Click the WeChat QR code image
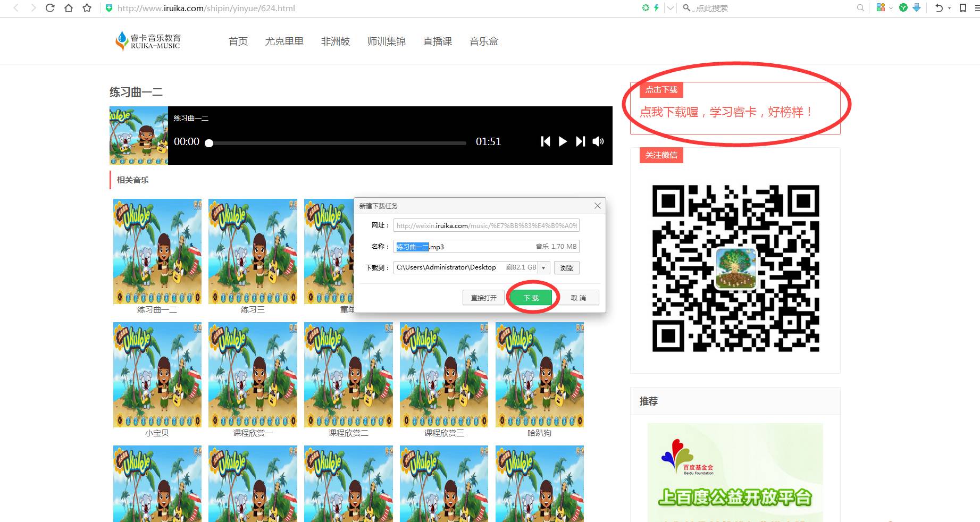 pos(736,268)
